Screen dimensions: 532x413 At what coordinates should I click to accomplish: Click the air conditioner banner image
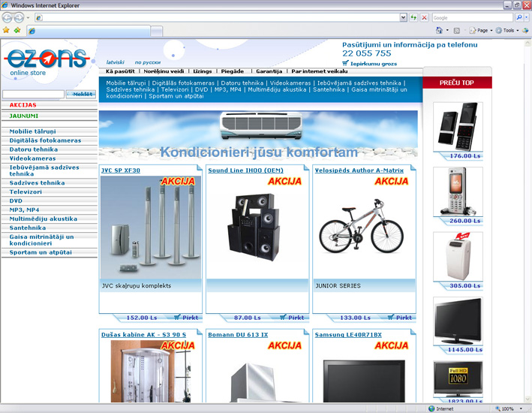258,135
